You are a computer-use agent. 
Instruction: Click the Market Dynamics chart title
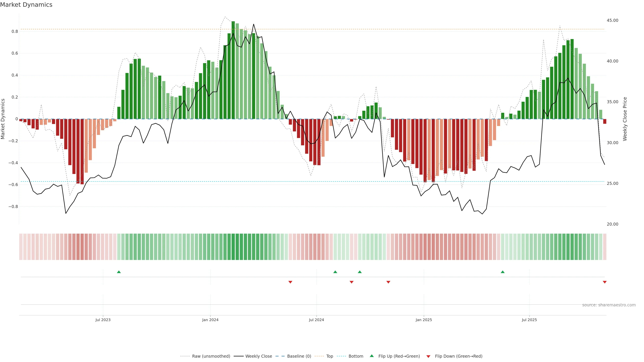pyautogui.click(x=26, y=5)
